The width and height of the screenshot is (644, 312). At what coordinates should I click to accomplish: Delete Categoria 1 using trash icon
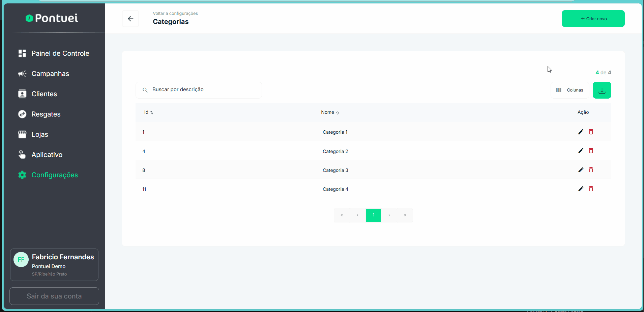[591, 132]
